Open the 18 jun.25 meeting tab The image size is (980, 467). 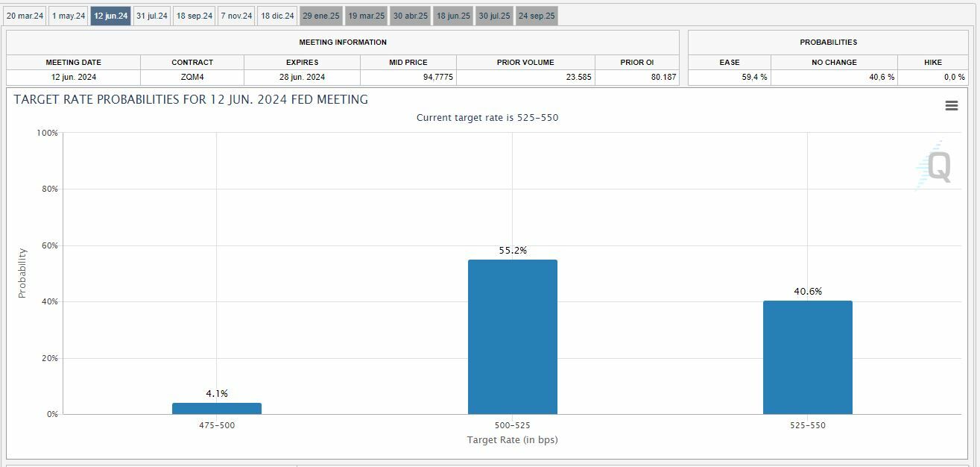[x=453, y=16]
